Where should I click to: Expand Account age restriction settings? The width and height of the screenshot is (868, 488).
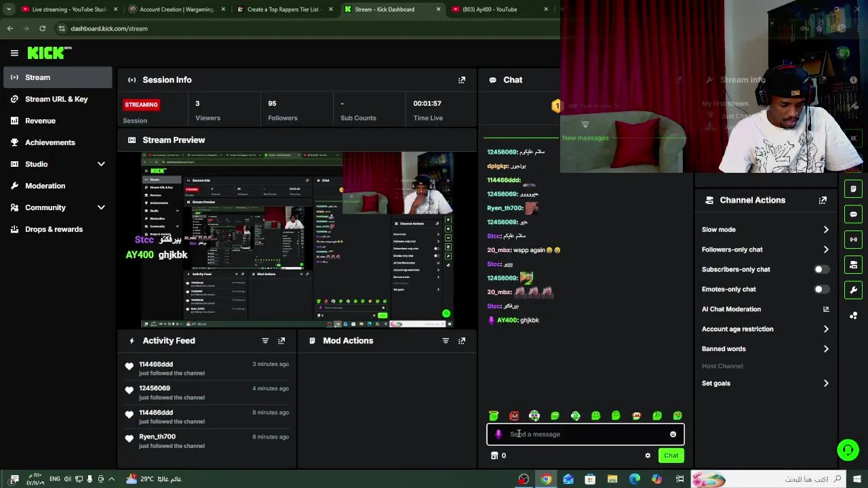click(826, 329)
